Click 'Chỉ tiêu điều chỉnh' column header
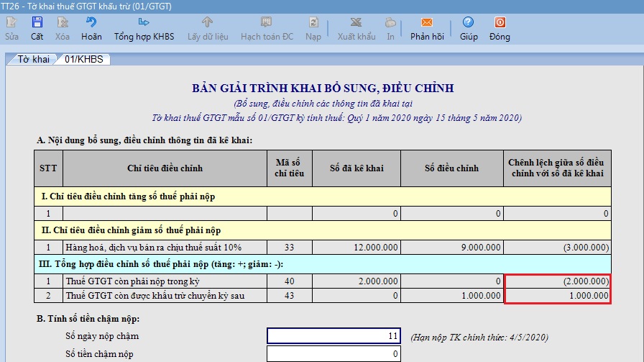Screen dimensions: 644x362 click(165, 168)
